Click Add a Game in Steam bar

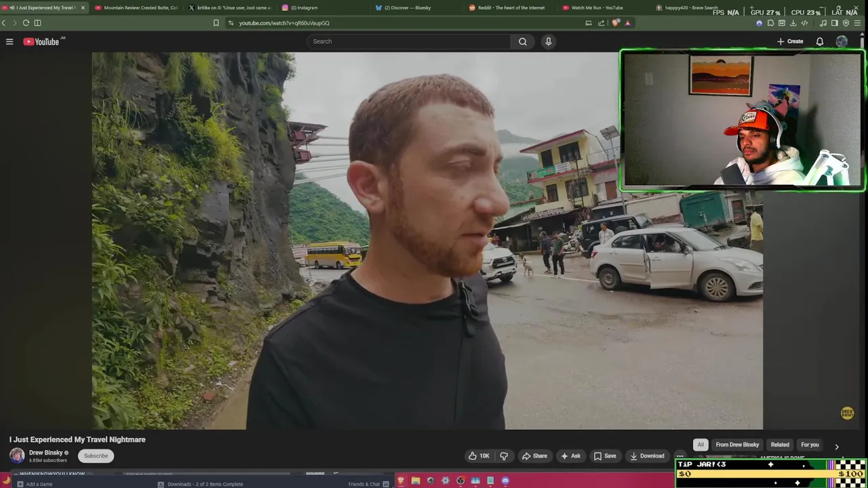pyautogui.click(x=35, y=484)
